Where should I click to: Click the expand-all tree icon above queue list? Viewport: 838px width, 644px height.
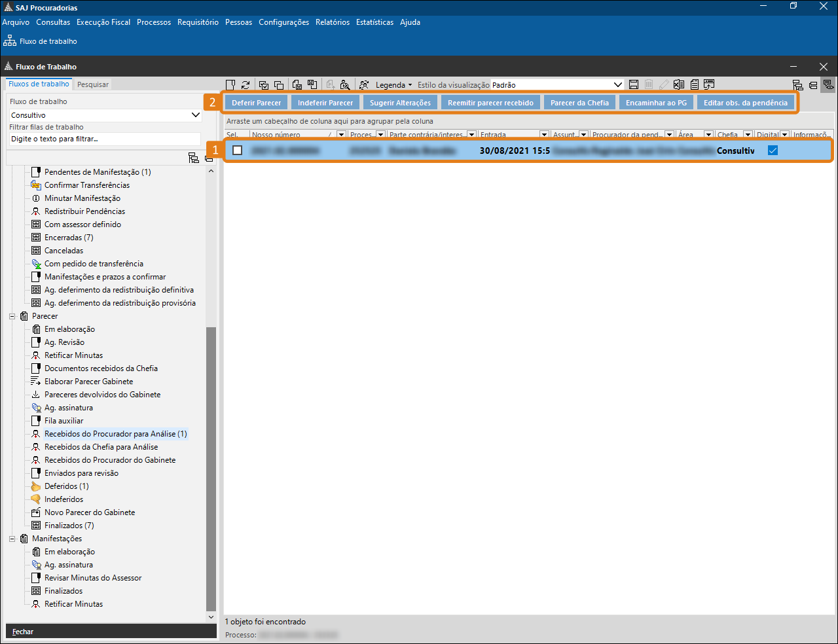(x=193, y=158)
